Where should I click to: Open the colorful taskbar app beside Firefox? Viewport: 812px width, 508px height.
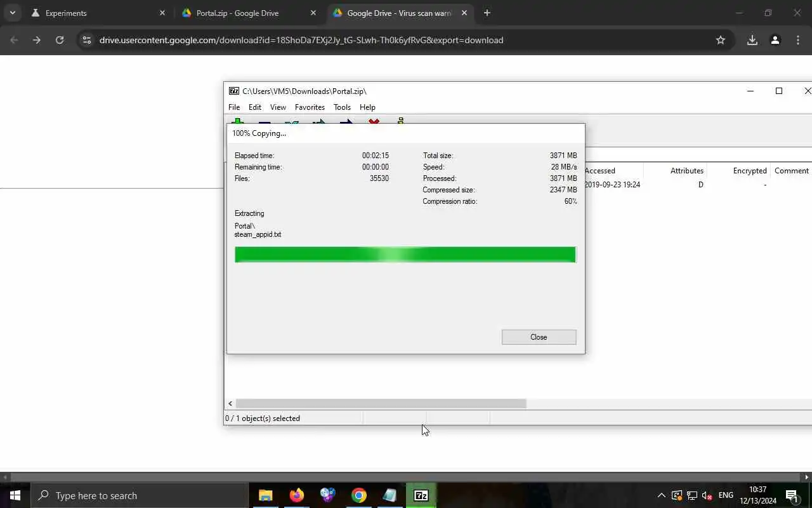(327, 495)
